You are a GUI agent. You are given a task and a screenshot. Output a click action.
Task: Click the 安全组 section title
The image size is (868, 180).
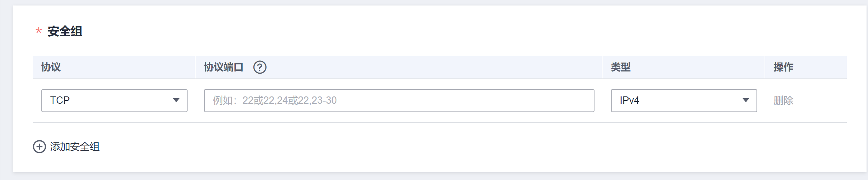(65, 31)
